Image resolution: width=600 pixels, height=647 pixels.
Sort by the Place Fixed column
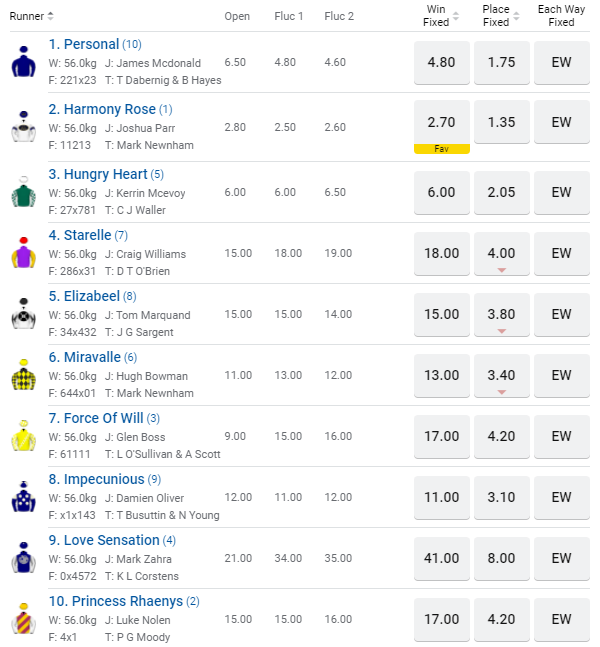(x=516, y=16)
